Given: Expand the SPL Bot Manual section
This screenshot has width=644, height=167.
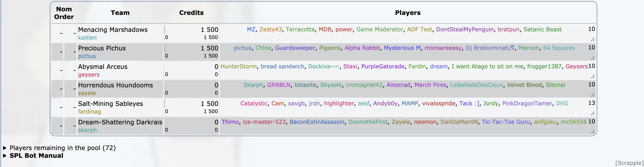Looking at the screenshot, I should (36, 156).
